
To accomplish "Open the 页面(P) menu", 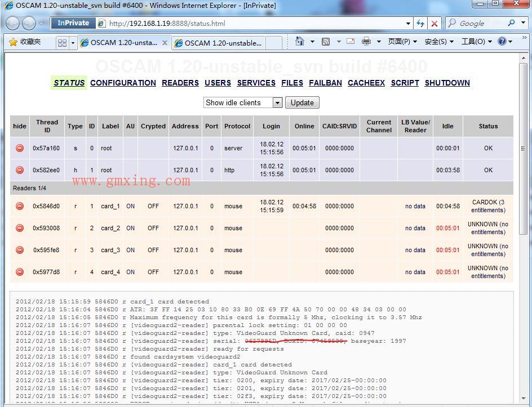I will tap(402, 41).
